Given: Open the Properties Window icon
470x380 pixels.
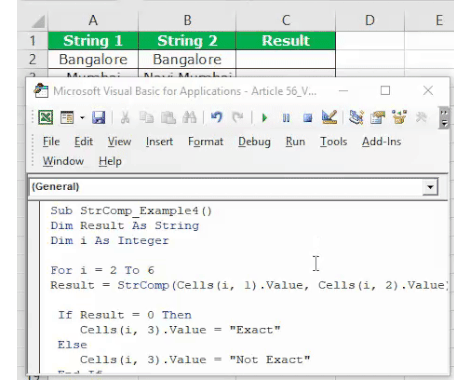Looking at the screenshot, I should pos(378,117).
